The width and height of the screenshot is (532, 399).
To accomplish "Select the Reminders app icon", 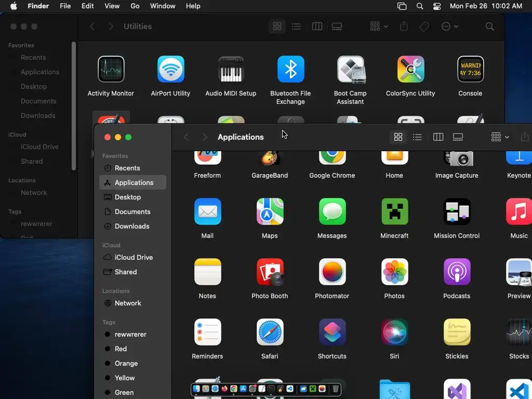I will (x=208, y=332).
